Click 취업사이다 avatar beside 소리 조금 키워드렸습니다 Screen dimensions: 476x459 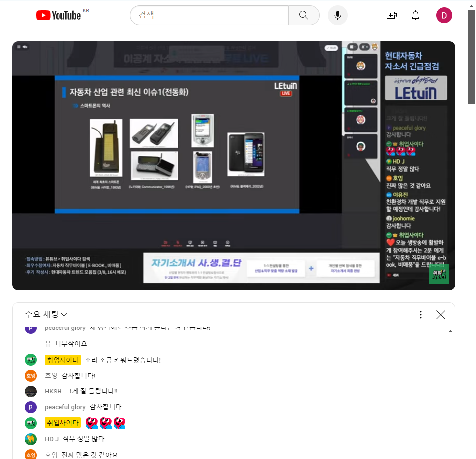click(x=31, y=360)
